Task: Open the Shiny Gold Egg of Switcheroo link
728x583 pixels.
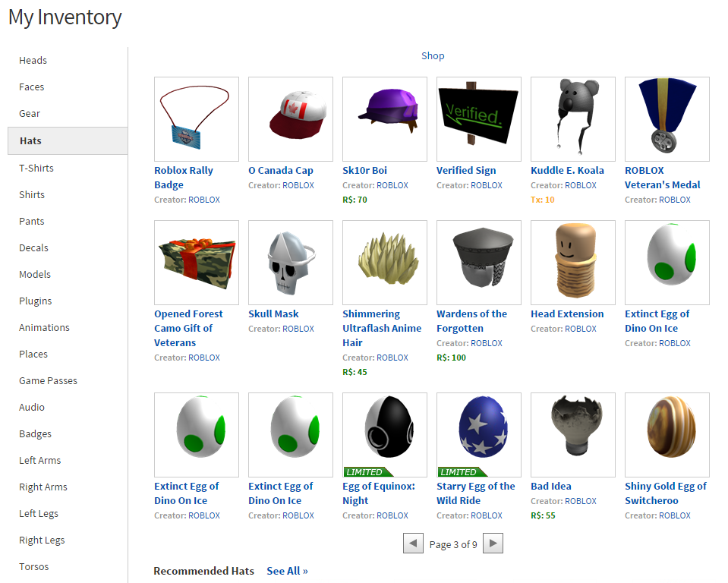Action: pyautogui.click(x=665, y=493)
